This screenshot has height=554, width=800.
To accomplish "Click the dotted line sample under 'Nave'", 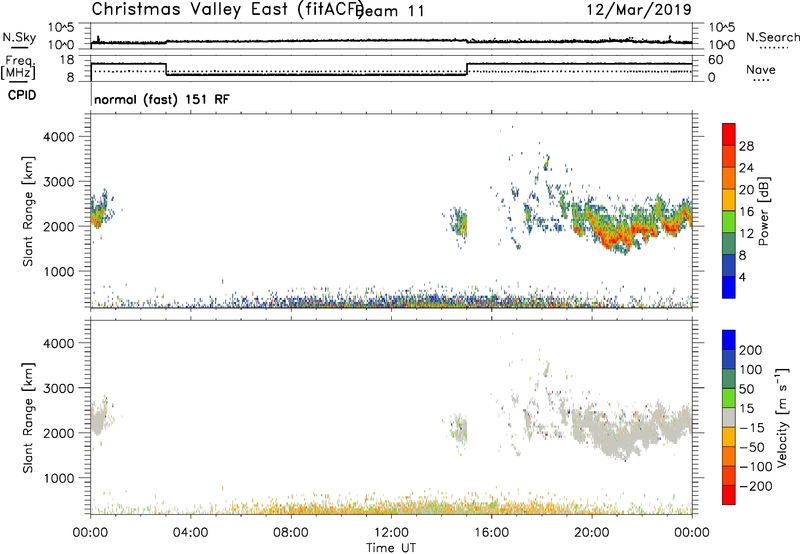I will [761, 81].
